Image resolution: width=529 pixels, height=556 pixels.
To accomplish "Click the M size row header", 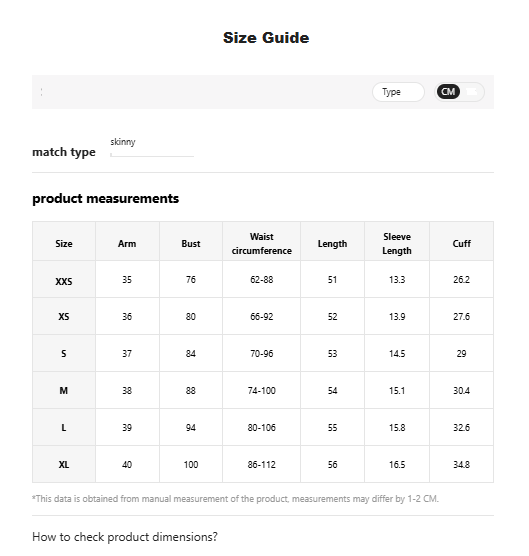I will (x=64, y=390).
